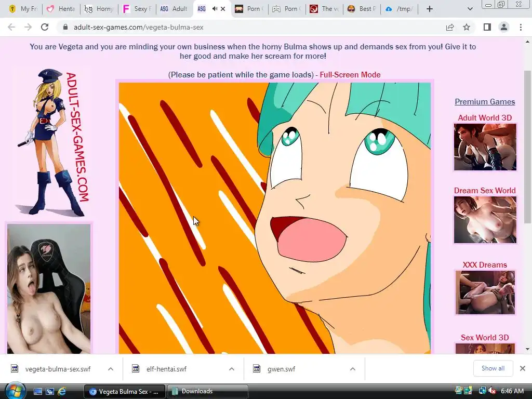Click the browser forward arrow
Image resolution: width=532 pixels, height=399 pixels.
pyautogui.click(x=28, y=27)
